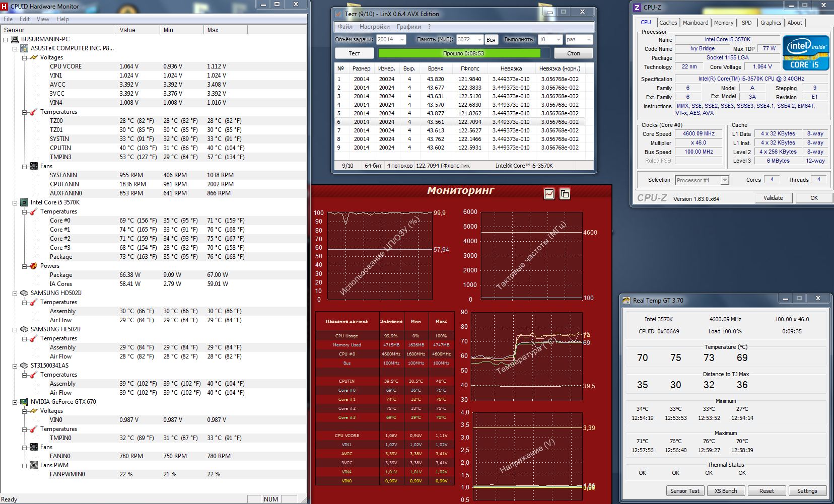Click the Intel Core i5 logo in CPU-Z

[x=806, y=52]
